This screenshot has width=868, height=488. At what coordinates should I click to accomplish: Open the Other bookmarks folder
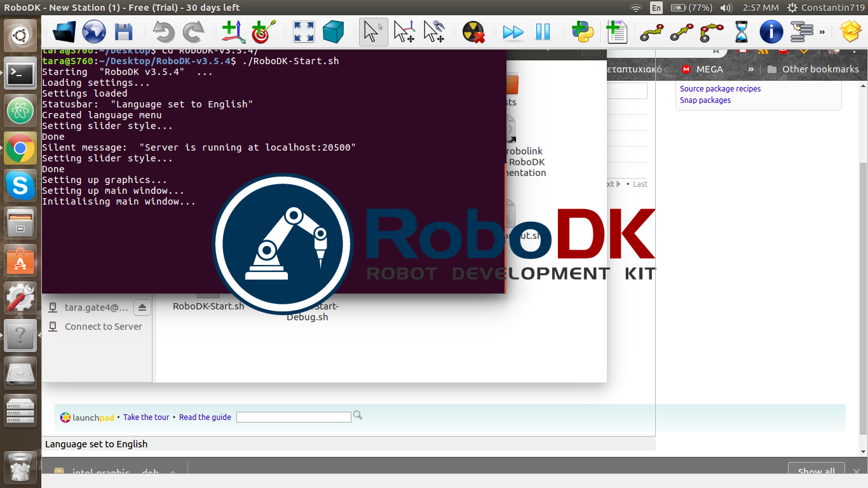813,69
